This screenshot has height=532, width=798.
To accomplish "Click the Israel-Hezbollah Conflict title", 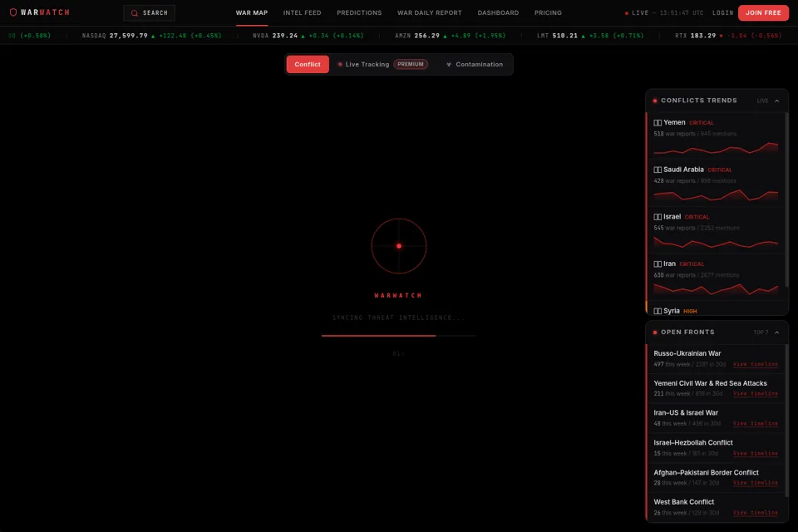I will click(693, 442).
